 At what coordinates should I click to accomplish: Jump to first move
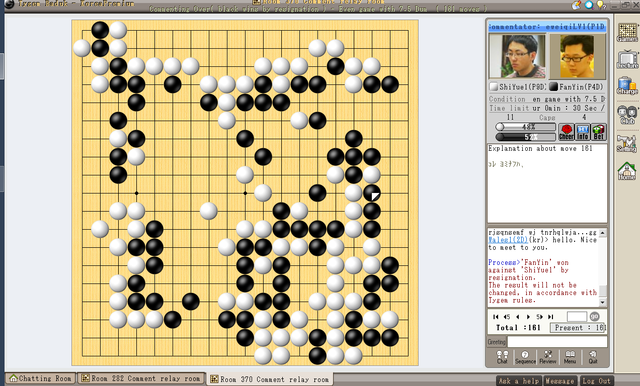496,317
